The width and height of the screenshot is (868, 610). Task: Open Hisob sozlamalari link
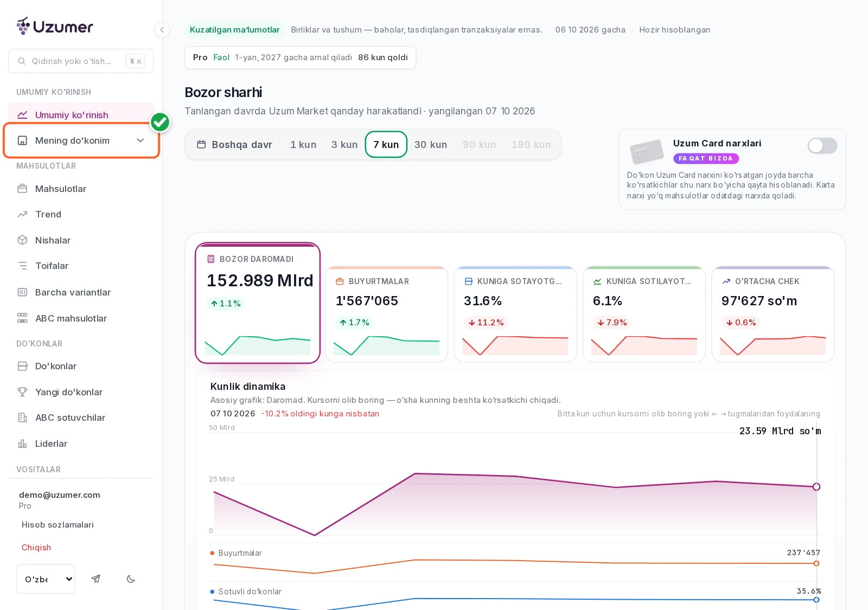point(58,525)
